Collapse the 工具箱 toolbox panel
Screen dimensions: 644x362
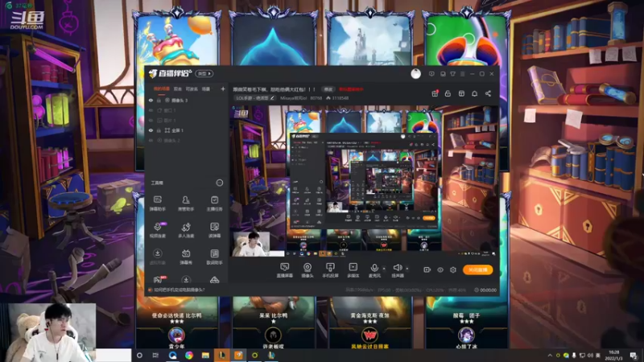tap(220, 183)
